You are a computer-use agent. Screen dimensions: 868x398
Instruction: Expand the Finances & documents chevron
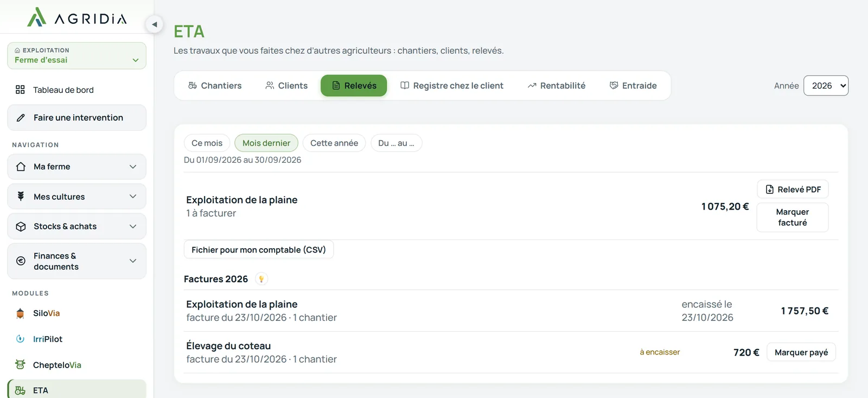point(133,261)
